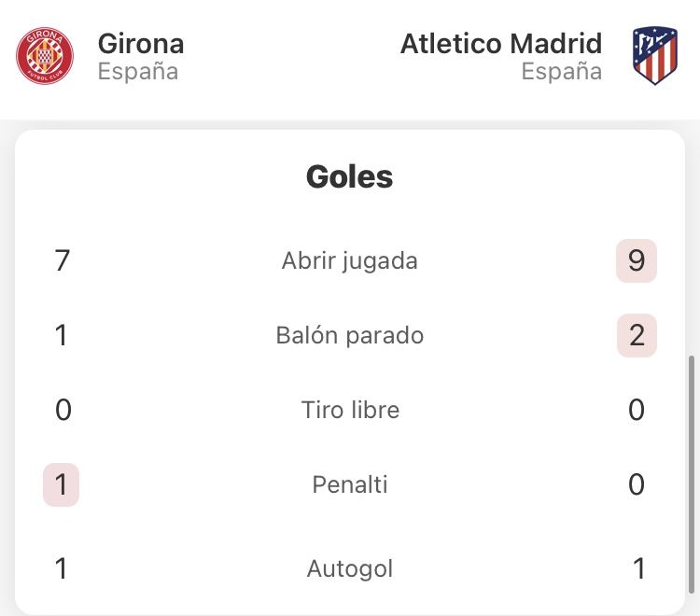This screenshot has width=700, height=616.
Task: Select the Tiro libre stat label
Action: 350,410
